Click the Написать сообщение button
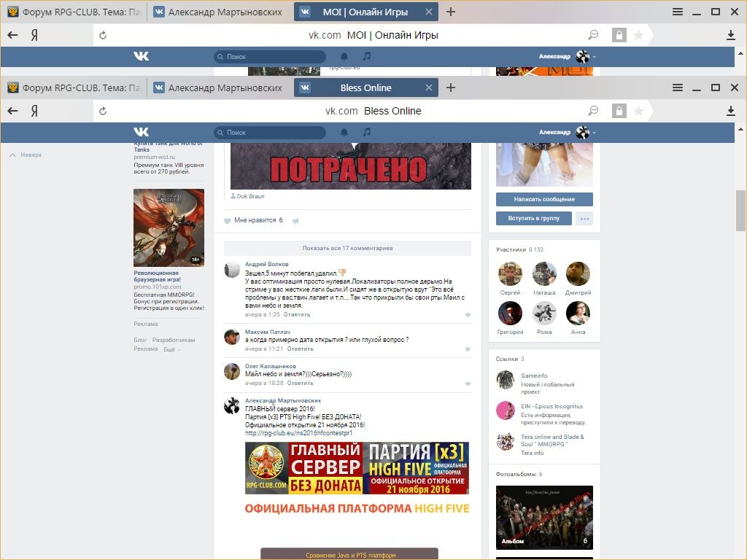The width and height of the screenshot is (747, 560). click(544, 199)
